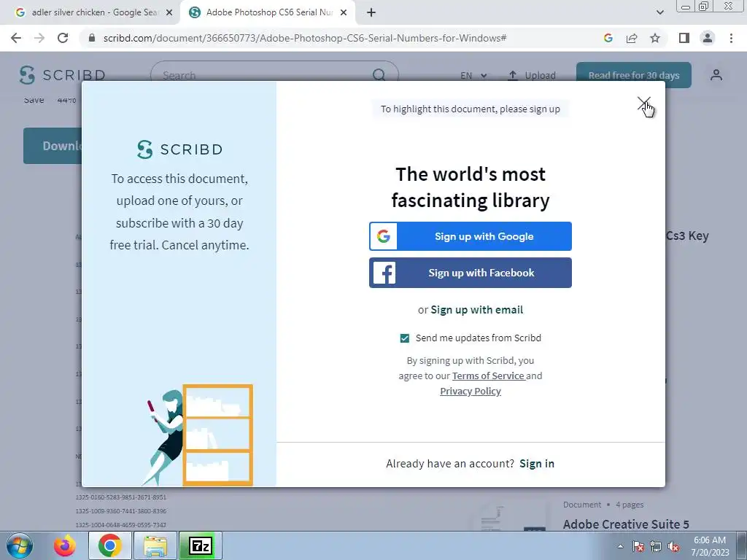
Task: Open File Explorer from taskbar
Action: tap(155, 545)
